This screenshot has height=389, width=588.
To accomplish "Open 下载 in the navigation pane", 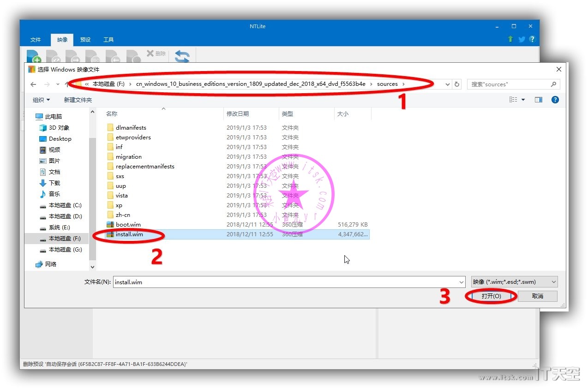I will (50, 183).
